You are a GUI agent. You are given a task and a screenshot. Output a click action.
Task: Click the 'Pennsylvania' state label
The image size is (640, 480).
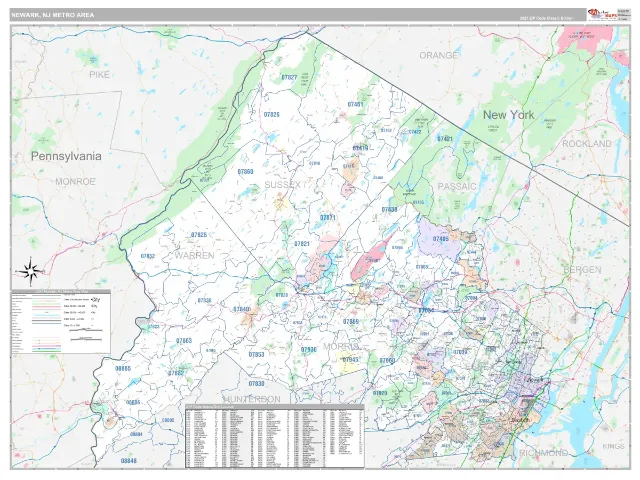pyautogui.click(x=66, y=156)
